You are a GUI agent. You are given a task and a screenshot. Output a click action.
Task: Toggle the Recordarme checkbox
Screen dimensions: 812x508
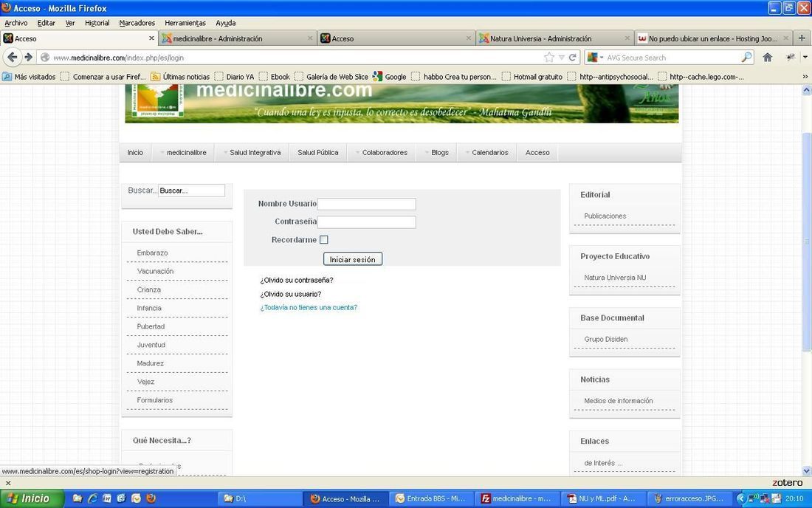click(323, 240)
